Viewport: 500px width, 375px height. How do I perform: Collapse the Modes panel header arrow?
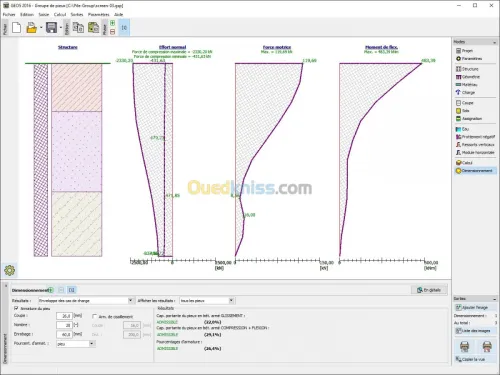point(494,42)
